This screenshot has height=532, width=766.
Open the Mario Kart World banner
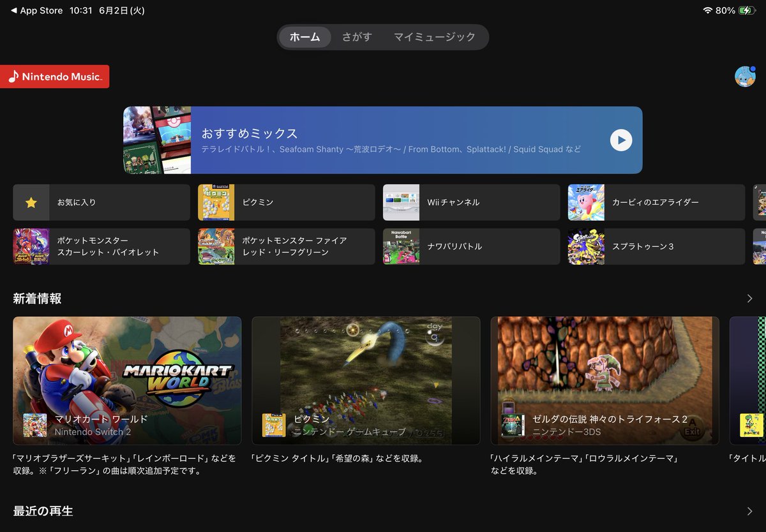[x=127, y=381]
